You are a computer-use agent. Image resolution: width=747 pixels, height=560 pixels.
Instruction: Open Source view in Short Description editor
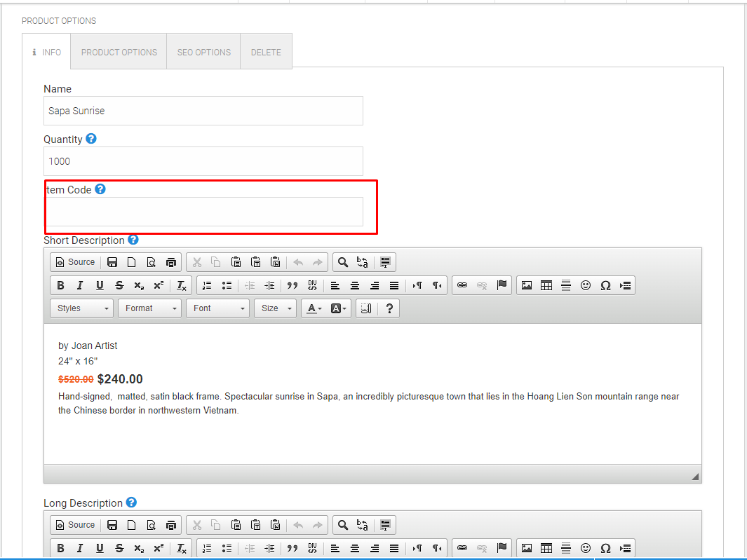74,261
